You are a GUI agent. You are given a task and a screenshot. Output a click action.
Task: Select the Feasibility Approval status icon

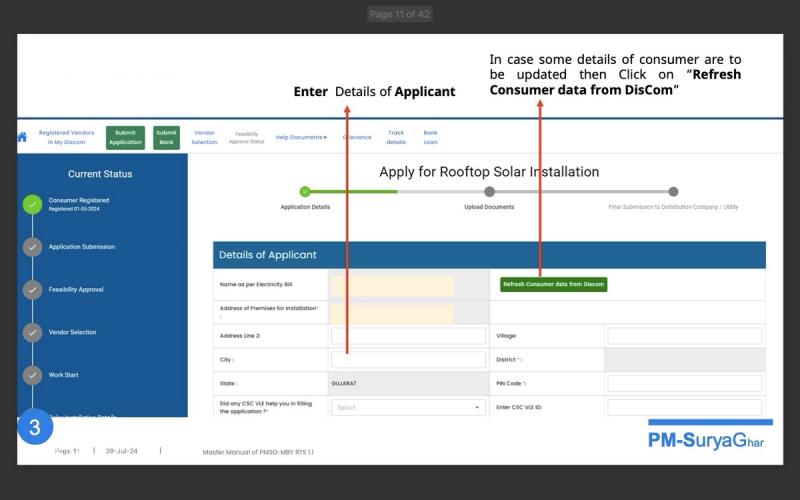32,290
